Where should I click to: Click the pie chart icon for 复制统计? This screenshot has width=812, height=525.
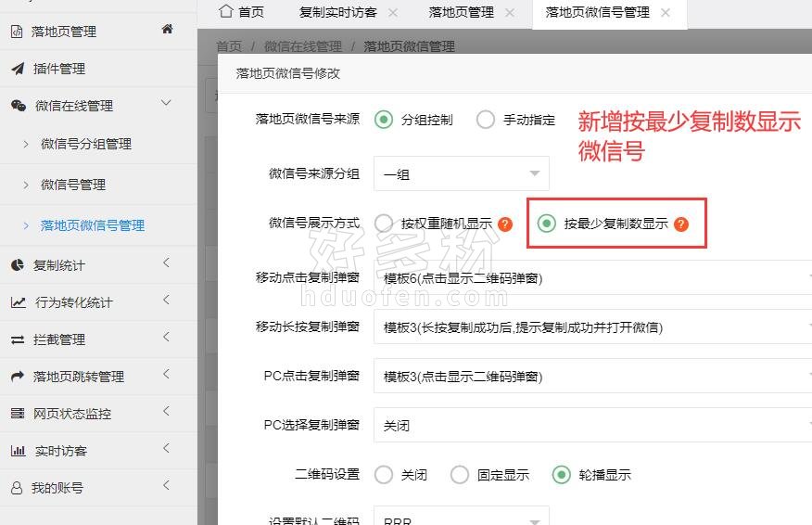pos(17,265)
